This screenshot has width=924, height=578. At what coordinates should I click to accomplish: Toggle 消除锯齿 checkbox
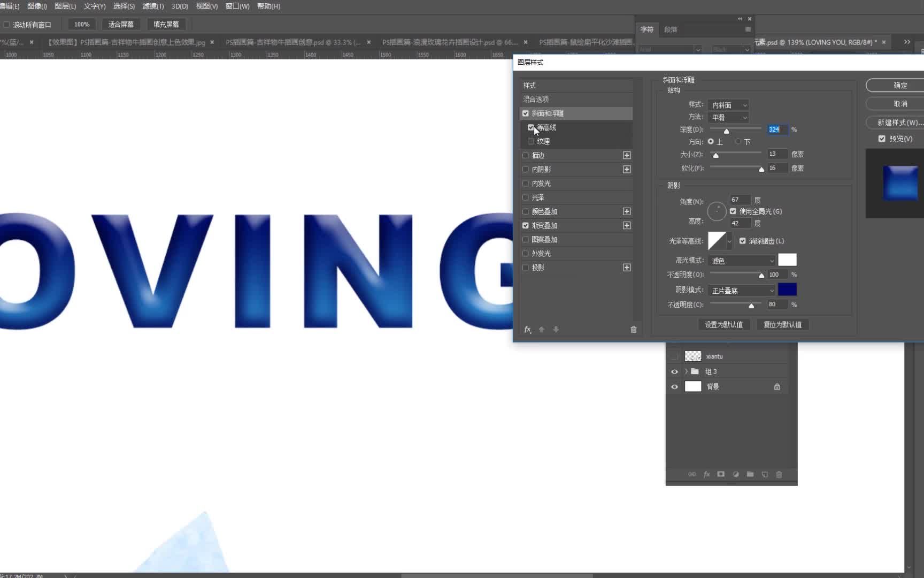[743, 241]
